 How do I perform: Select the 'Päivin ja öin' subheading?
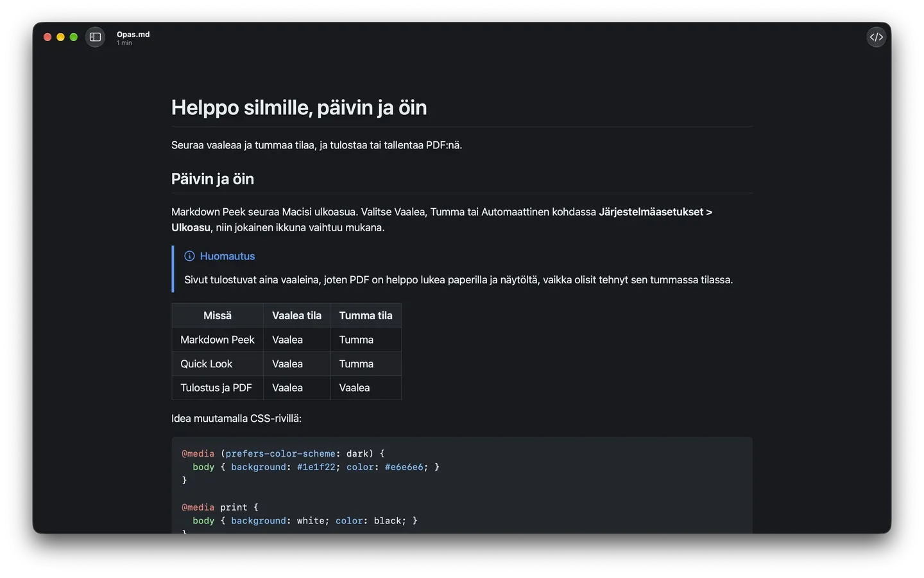coord(212,179)
